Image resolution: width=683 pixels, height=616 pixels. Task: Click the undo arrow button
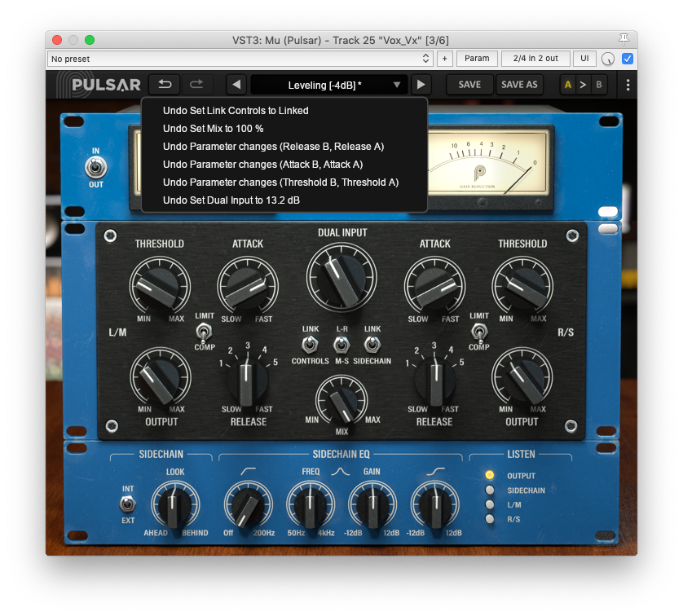click(164, 85)
